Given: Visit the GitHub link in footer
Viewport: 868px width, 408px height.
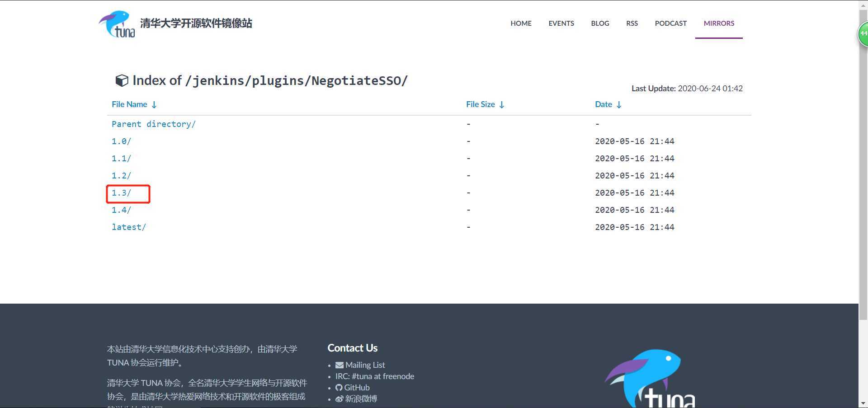Looking at the screenshot, I should point(357,388).
